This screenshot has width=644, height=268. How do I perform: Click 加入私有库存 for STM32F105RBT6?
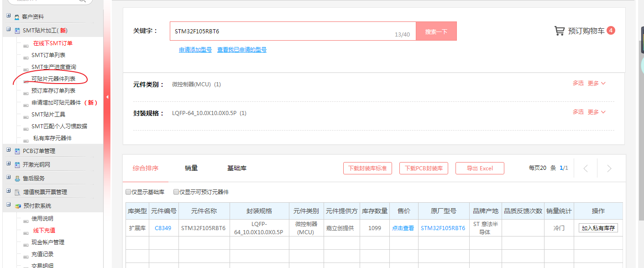click(598, 228)
